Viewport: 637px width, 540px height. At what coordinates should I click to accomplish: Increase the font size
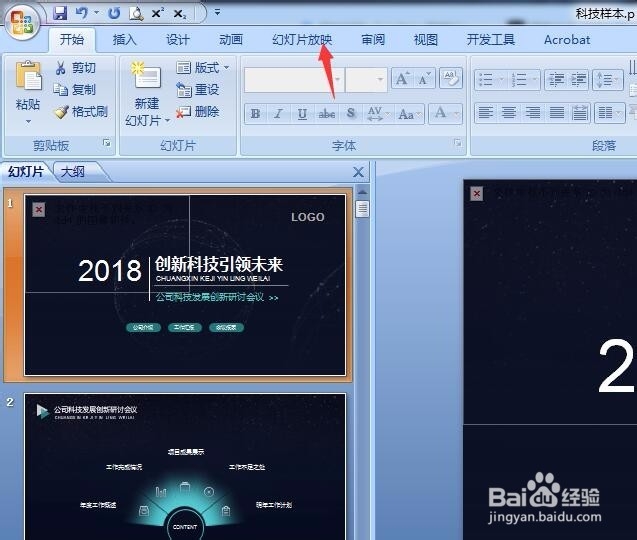(x=402, y=78)
